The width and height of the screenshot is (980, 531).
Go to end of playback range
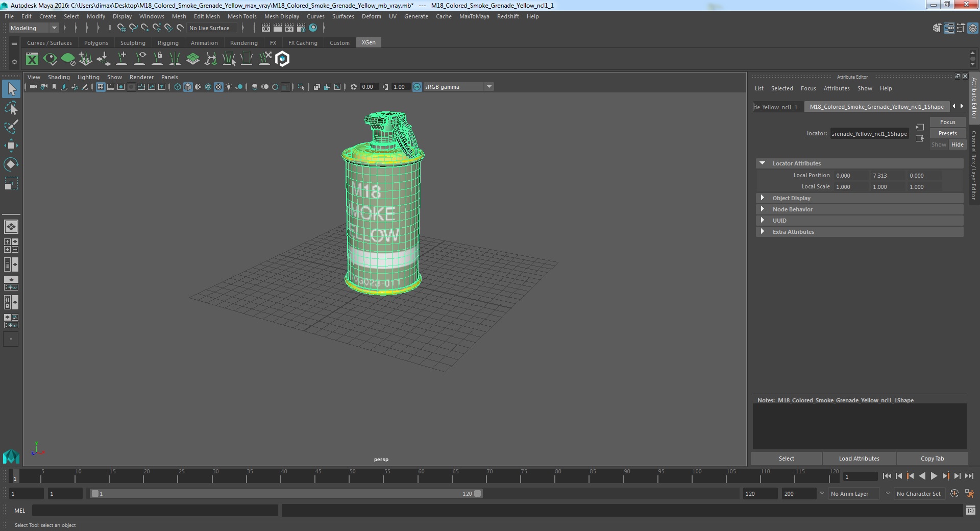969,476
